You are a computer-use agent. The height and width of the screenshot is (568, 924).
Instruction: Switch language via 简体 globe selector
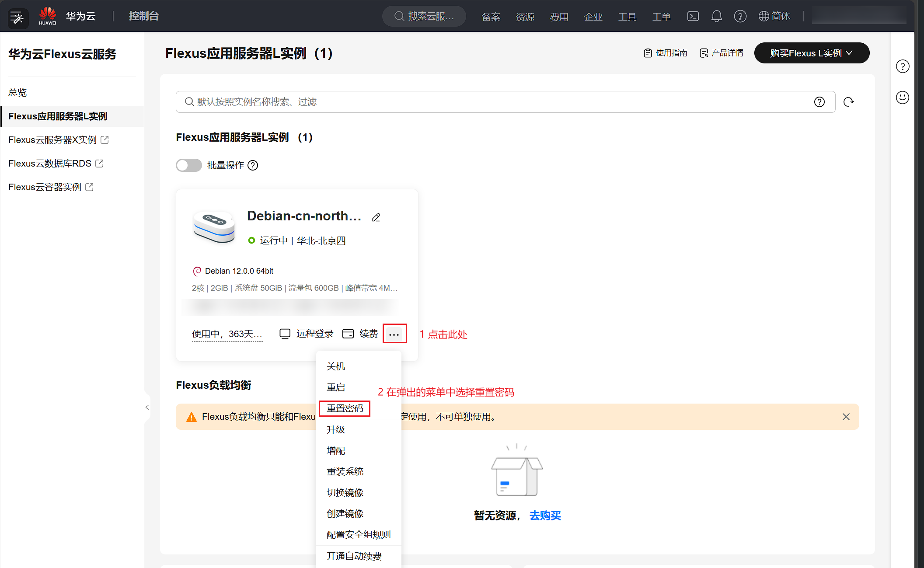point(774,17)
